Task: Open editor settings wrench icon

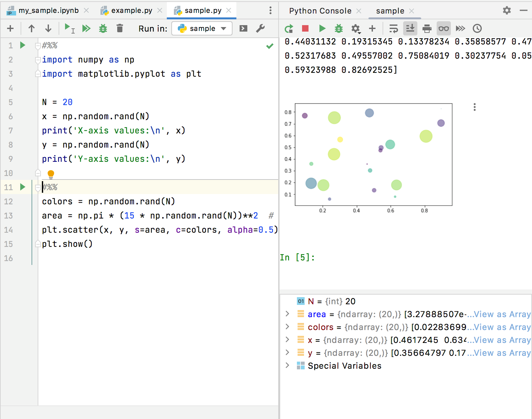Action: pos(260,28)
